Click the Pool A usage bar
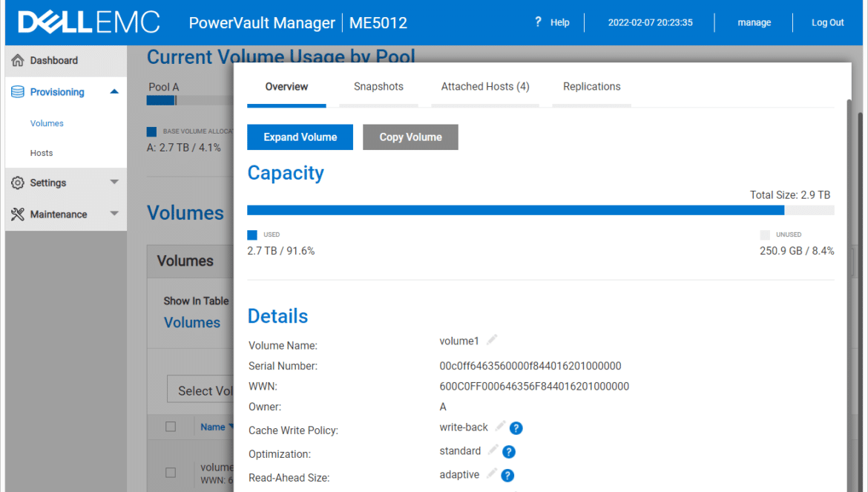This screenshot has width=868, height=492. click(x=189, y=100)
